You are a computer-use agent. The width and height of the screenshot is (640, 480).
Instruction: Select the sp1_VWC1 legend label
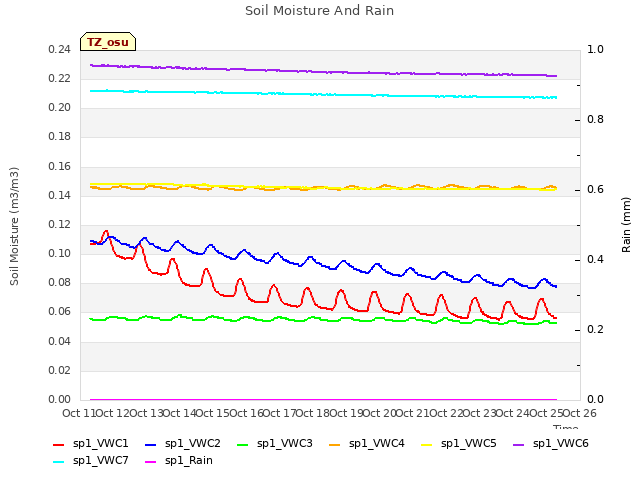click(100, 444)
